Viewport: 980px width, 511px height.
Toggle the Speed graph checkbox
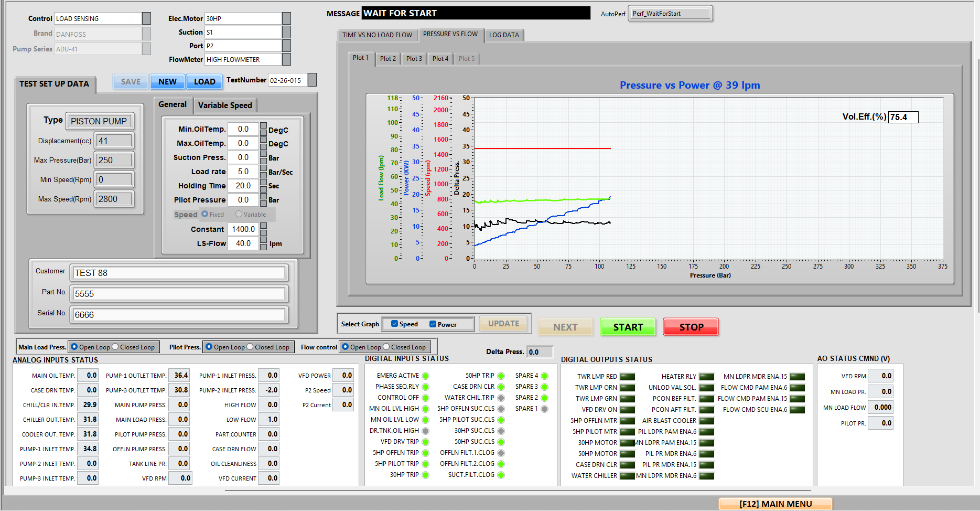[x=395, y=324]
